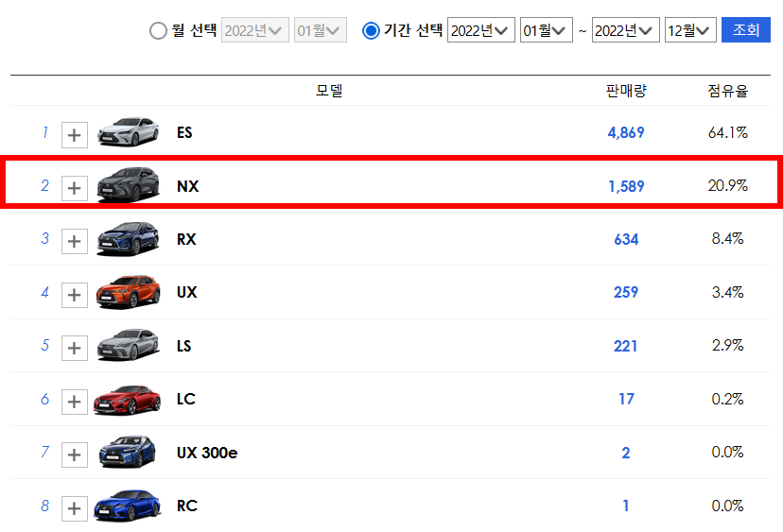Click the 64.1% market share value
The width and height of the screenshot is (783, 532).
coord(727,132)
